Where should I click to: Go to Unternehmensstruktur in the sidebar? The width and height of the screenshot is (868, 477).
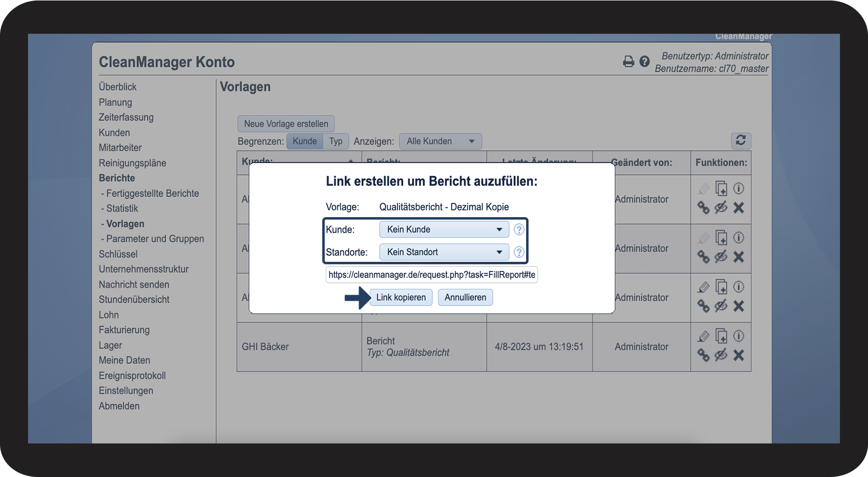click(144, 269)
